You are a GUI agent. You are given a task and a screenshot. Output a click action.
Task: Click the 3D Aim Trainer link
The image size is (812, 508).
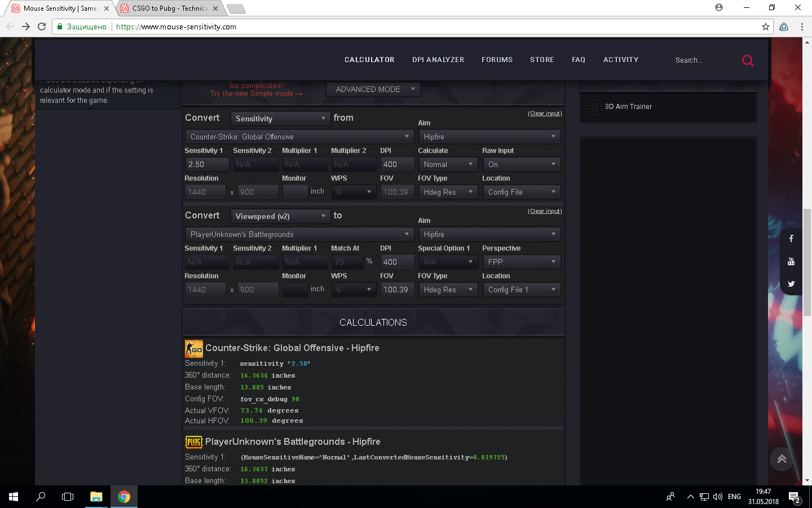pos(628,107)
